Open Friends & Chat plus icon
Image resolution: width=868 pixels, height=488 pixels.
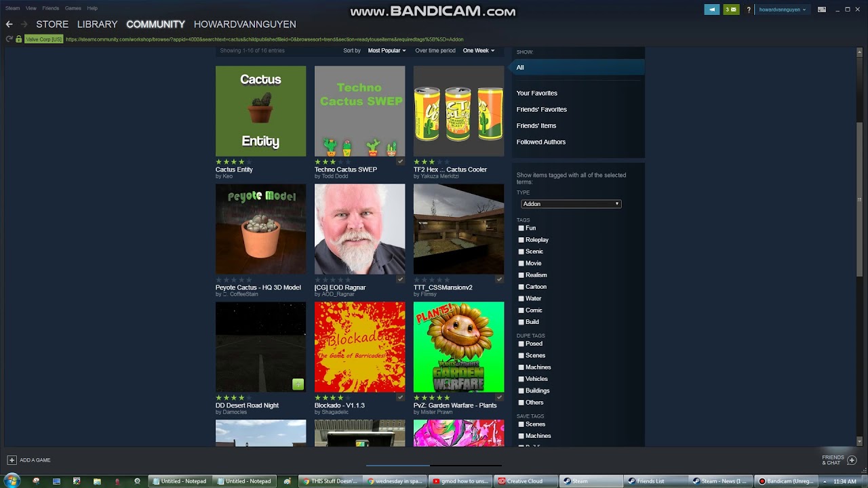pos(852,460)
